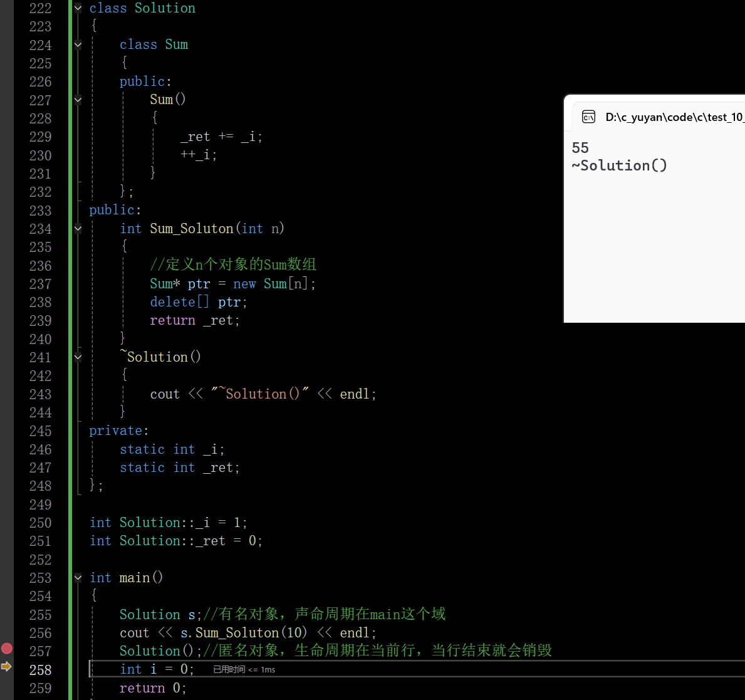Screen dimensions: 745x700
Task: Collapse the Sum_Soluton function block
Action: (78, 229)
